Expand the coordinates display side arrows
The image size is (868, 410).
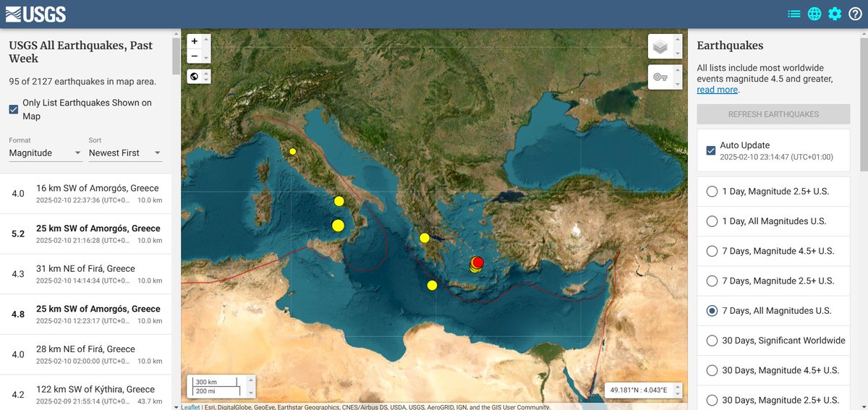pos(678,390)
